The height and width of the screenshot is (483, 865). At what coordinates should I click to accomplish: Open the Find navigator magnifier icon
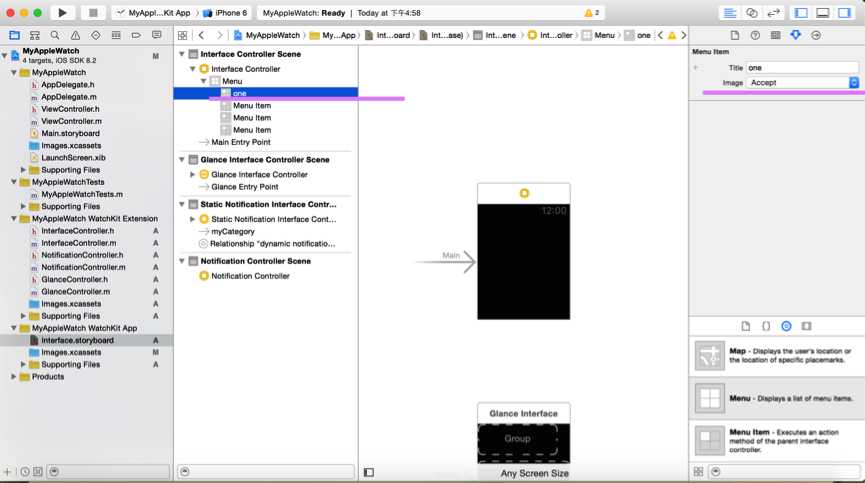[x=55, y=35]
